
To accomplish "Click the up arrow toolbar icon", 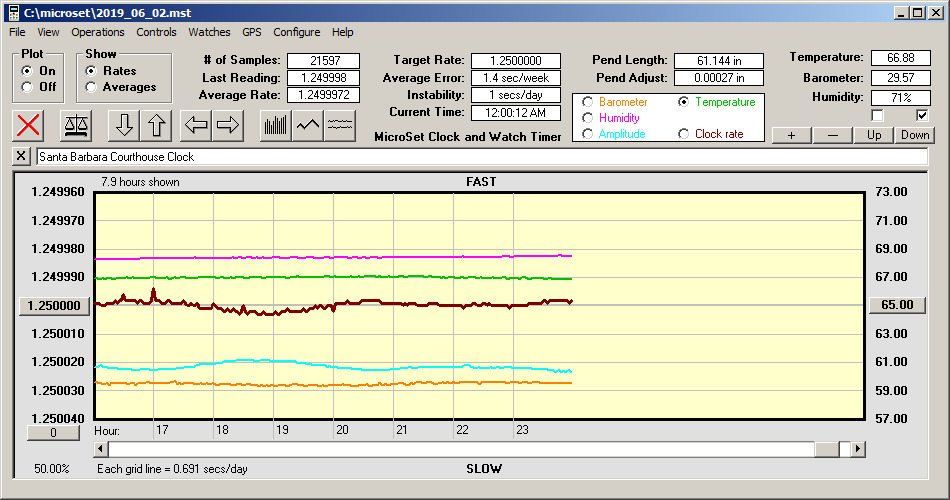I will [157, 125].
